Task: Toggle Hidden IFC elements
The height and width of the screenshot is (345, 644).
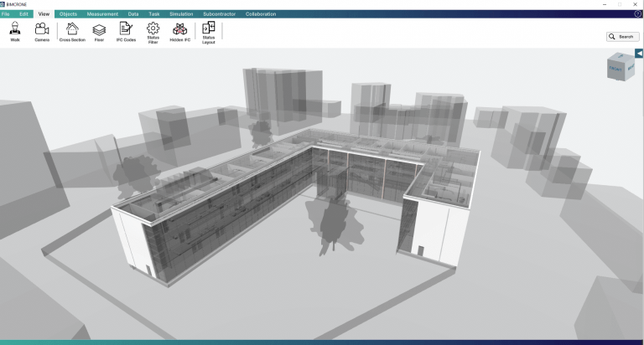Action: [x=180, y=32]
